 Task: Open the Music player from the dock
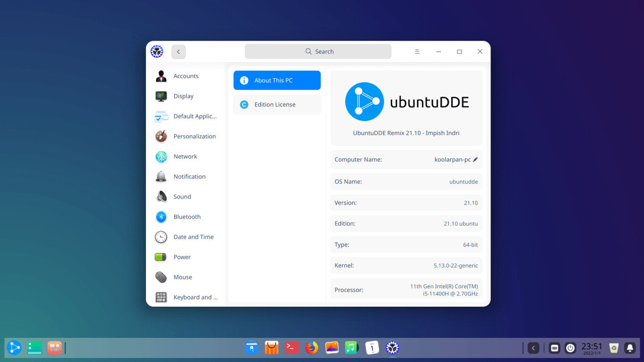click(352, 347)
